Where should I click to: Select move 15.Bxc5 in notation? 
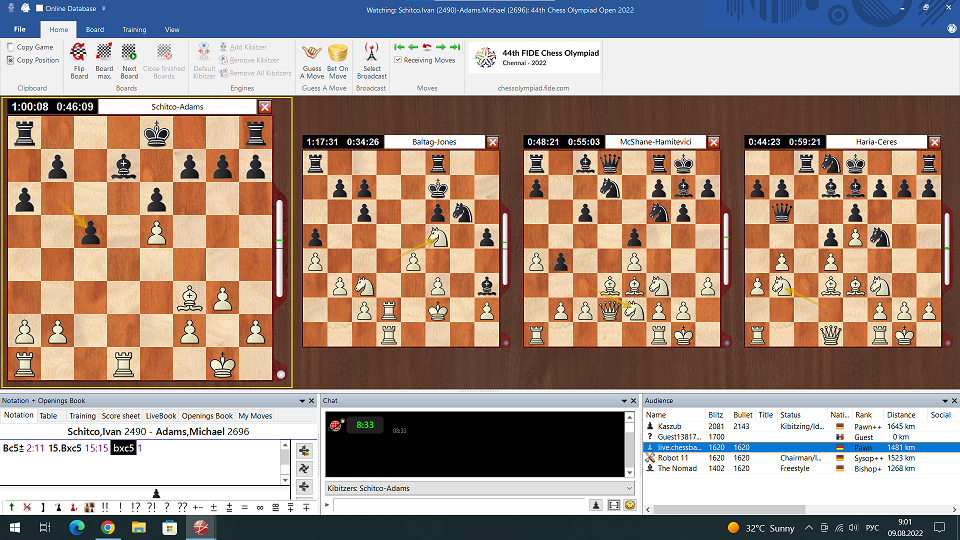click(x=65, y=448)
